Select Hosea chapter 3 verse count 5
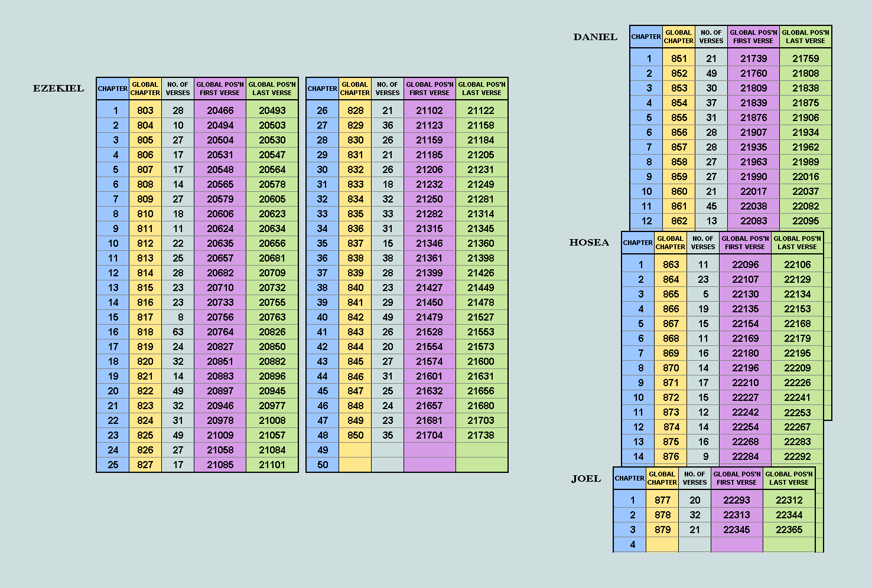Image resolution: width=872 pixels, height=588 pixels. 703,294
